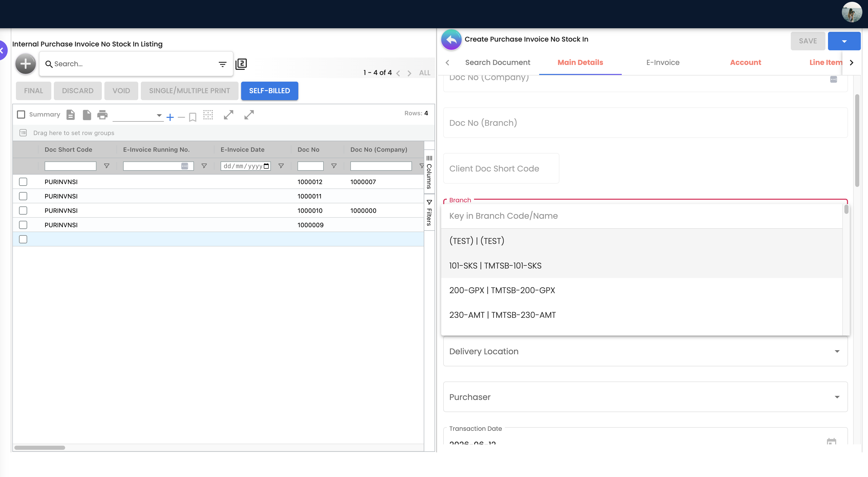The height and width of the screenshot is (477, 868).
Task: Click ALL in pagination
Action: point(425,73)
